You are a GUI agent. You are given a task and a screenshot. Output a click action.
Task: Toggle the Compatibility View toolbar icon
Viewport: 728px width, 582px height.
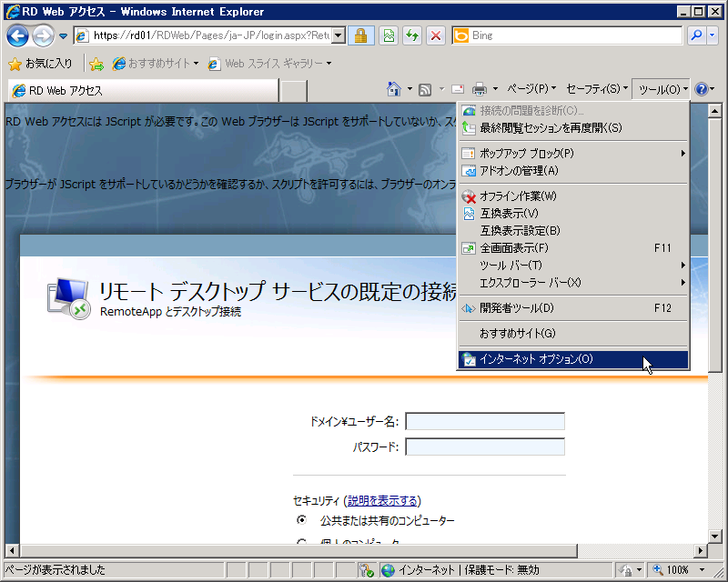[x=389, y=35]
